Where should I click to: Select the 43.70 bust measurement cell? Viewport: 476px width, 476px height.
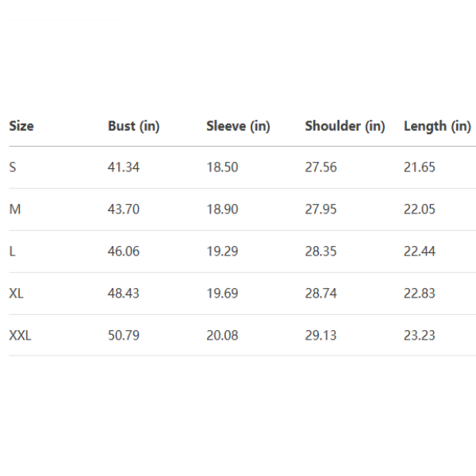coord(124,209)
